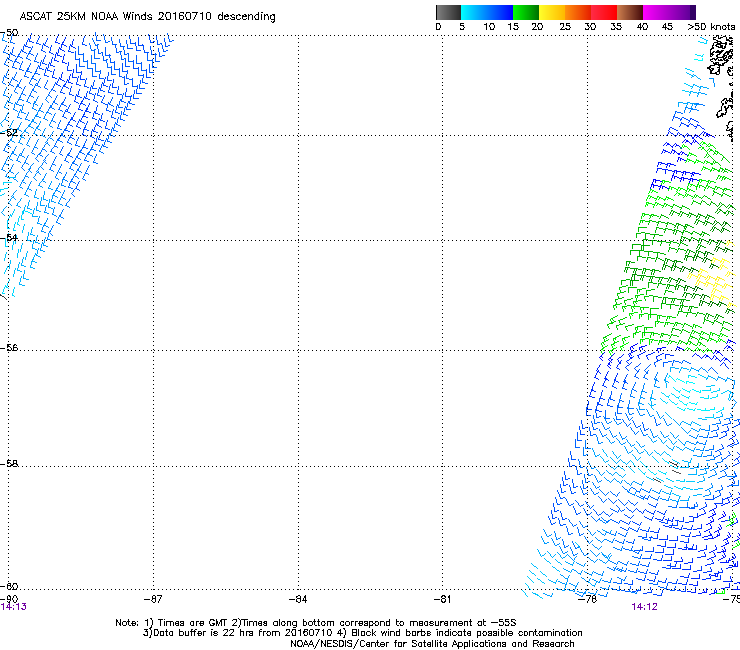Click the green 15-20 knots color segment
The width and height of the screenshot is (740, 650).
click(x=526, y=12)
